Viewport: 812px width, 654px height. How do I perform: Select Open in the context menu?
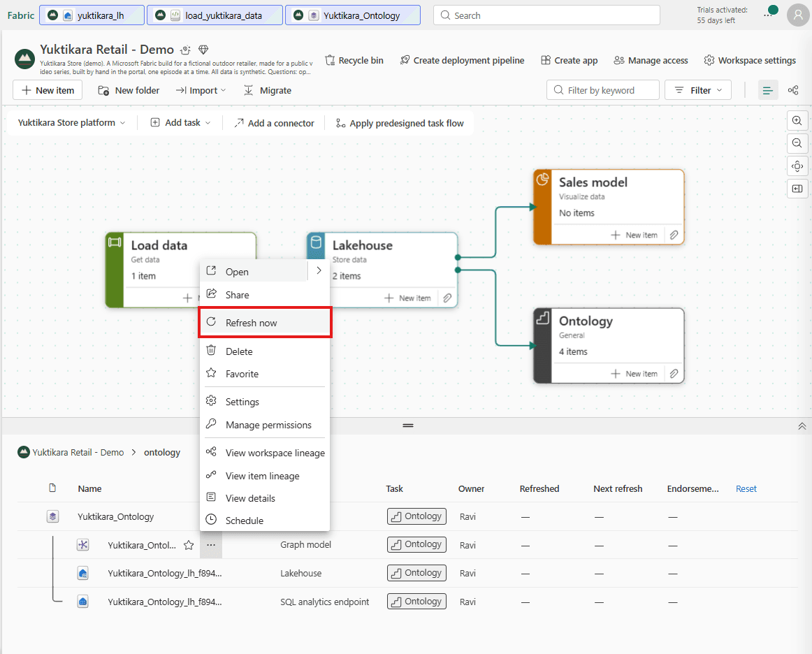(x=254, y=271)
